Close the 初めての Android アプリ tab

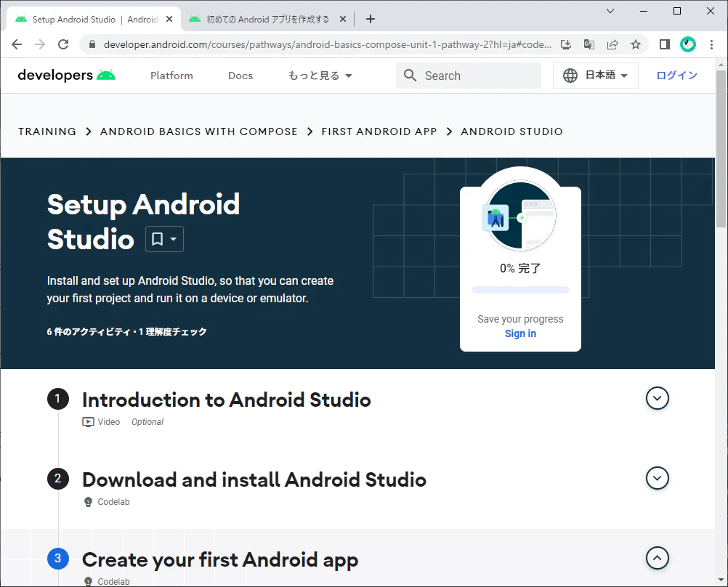point(343,19)
